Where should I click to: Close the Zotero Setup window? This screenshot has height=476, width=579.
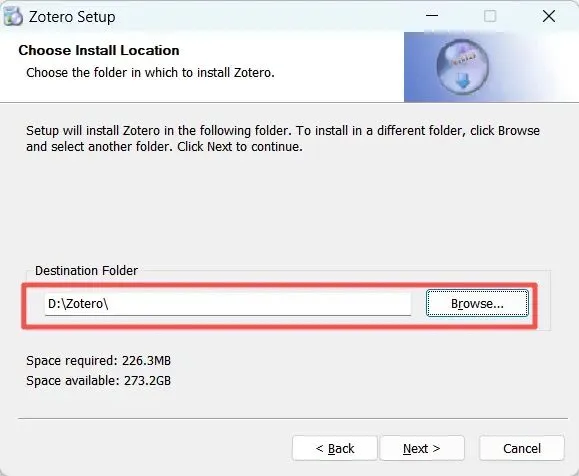click(x=549, y=16)
